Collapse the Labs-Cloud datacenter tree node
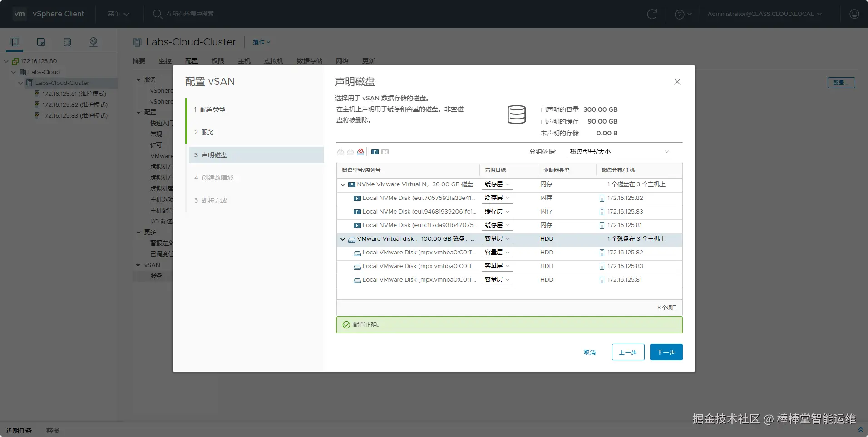The image size is (868, 437). tap(14, 72)
